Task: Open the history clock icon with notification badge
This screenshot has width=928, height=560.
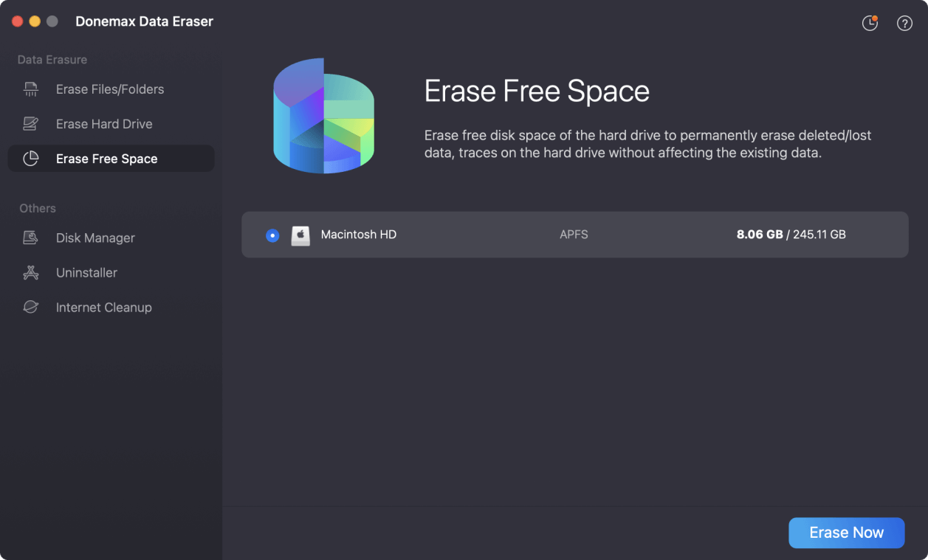Action: click(870, 23)
